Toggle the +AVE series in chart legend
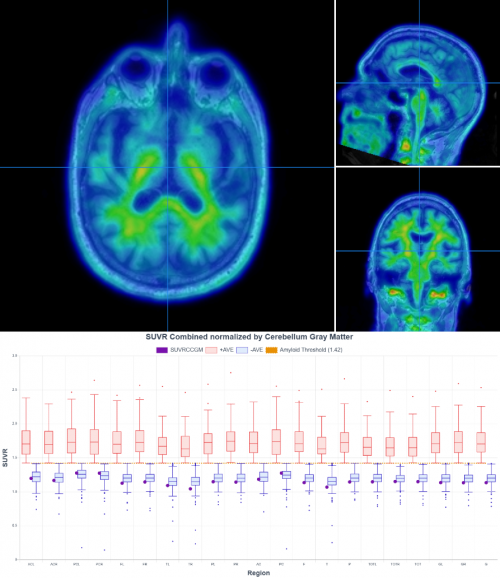Screen dimensions: 500x578 (x=219, y=350)
